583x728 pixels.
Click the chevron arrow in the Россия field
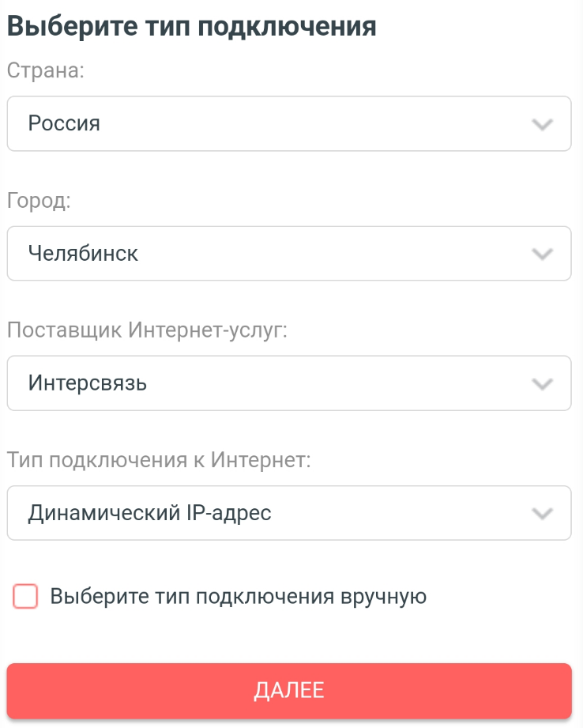pyautogui.click(x=541, y=124)
